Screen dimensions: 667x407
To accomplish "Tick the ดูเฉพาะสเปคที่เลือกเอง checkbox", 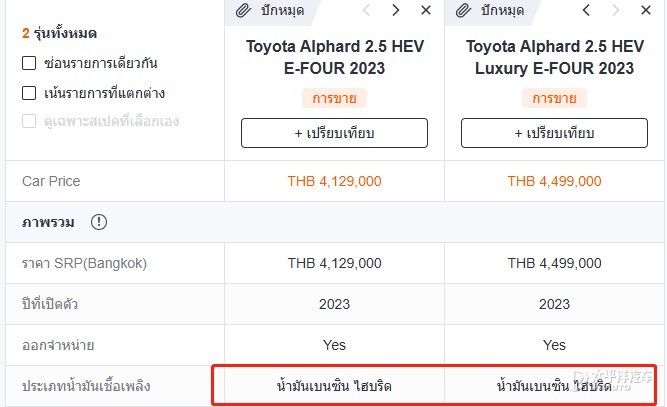I will point(29,121).
